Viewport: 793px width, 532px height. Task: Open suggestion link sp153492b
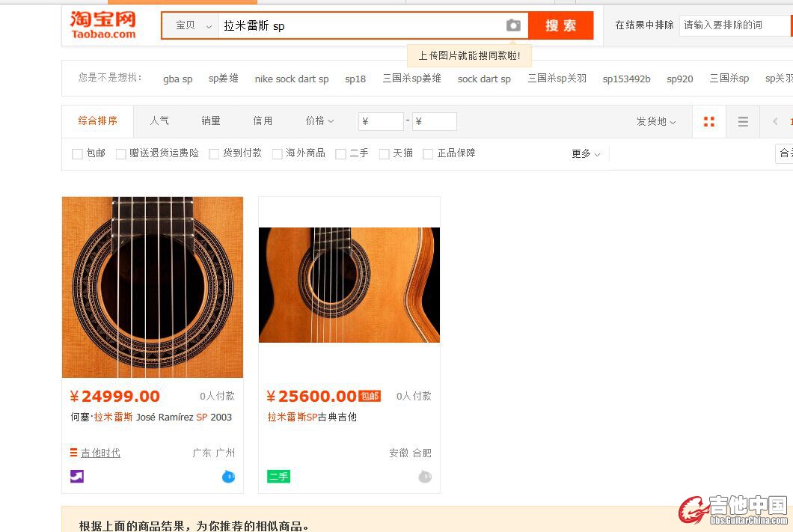point(627,79)
